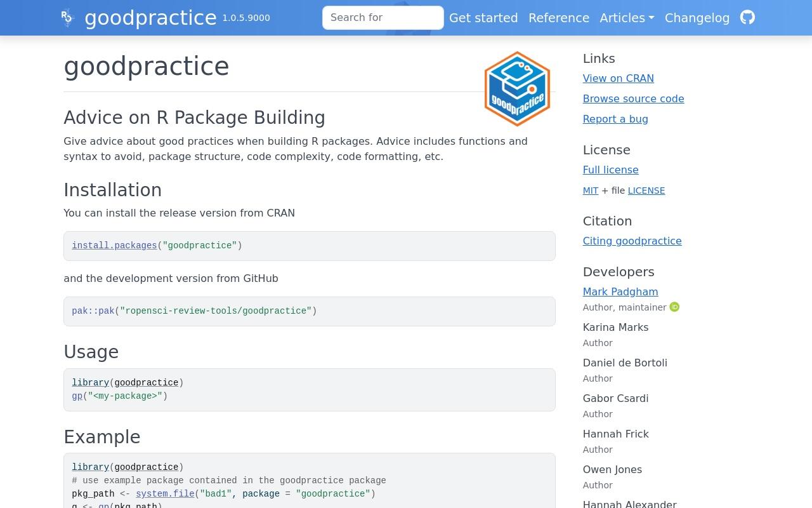Click the version number 1.0.5.9000
This screenshot has height=508, width=812.
click(x=246, y=18)
